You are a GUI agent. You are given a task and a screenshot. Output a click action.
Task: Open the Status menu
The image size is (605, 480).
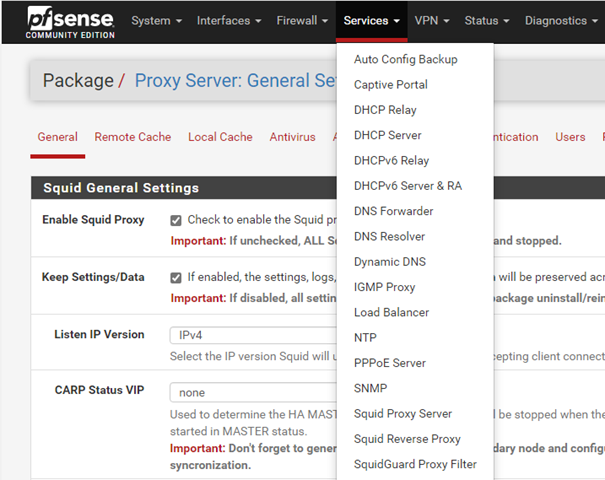pos(487,21)
